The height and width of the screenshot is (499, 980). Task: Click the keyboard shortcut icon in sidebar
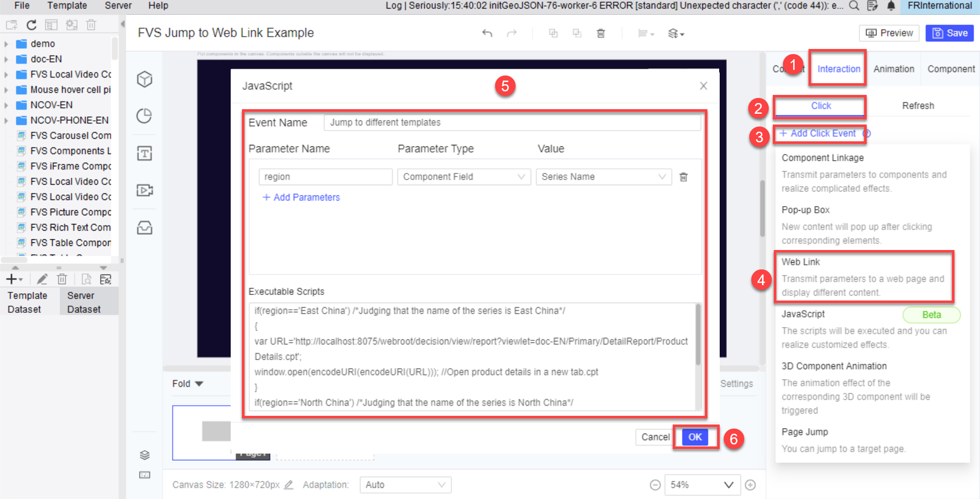[x=144, y=475]
